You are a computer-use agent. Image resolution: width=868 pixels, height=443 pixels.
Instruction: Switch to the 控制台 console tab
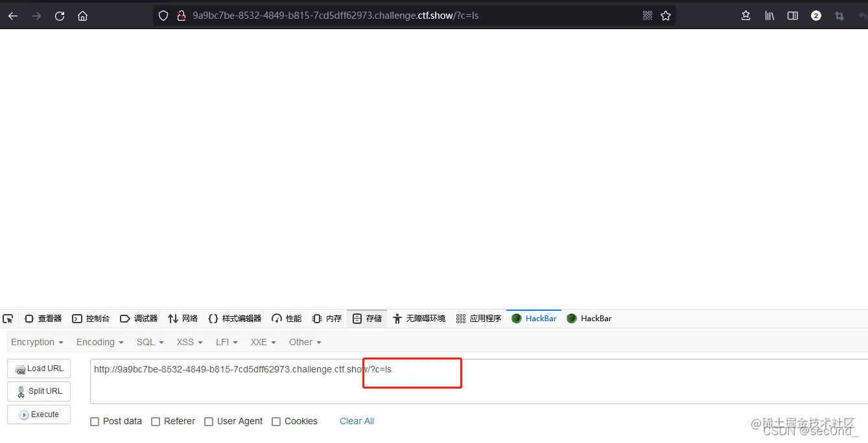pyautogui.click(x=91, y=319)
